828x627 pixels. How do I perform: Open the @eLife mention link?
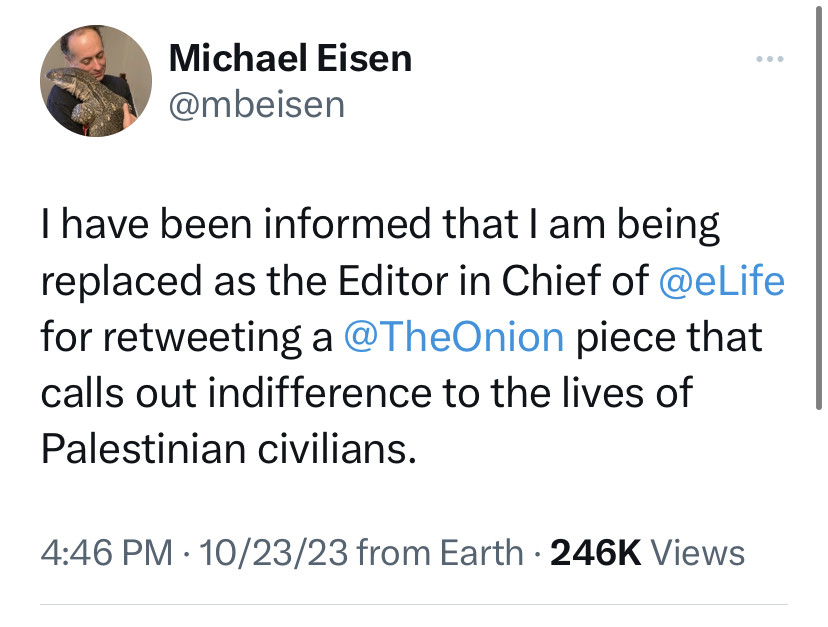point(722,282)
